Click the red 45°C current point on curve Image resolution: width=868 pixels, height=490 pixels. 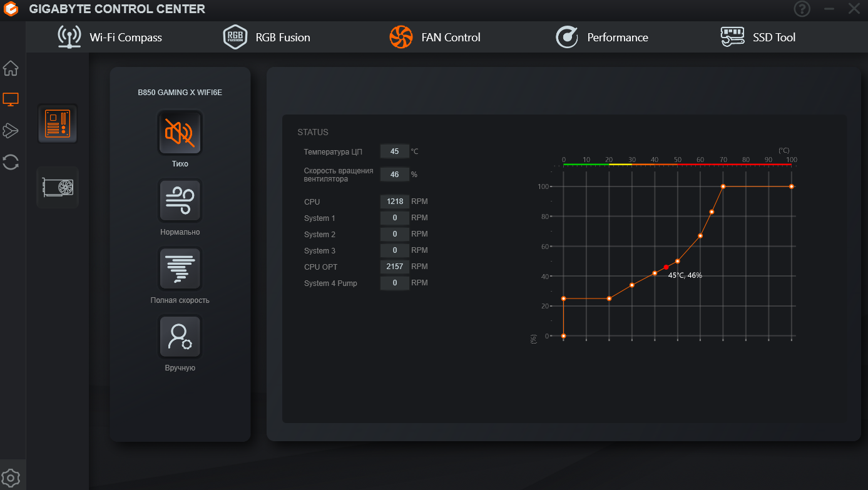coord(666,267)
